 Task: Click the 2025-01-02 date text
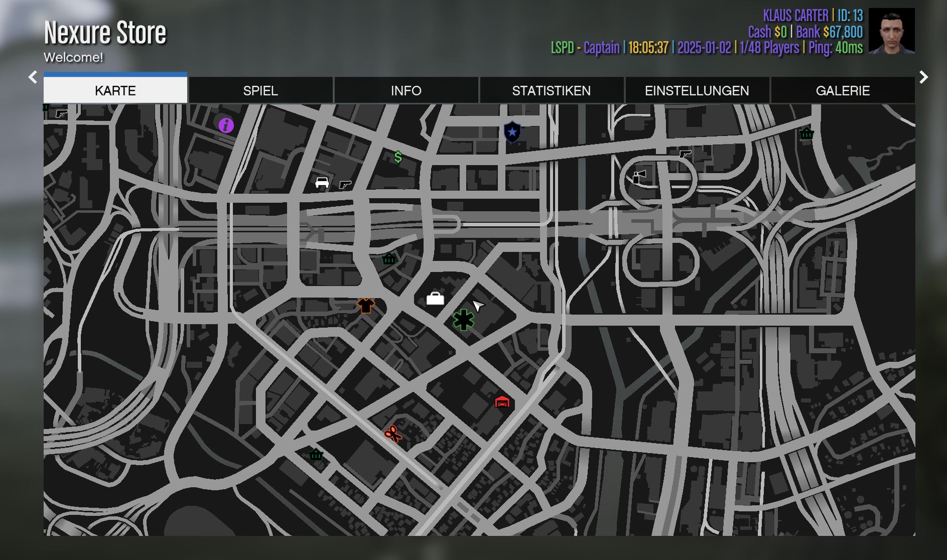(x=704, y=48)
